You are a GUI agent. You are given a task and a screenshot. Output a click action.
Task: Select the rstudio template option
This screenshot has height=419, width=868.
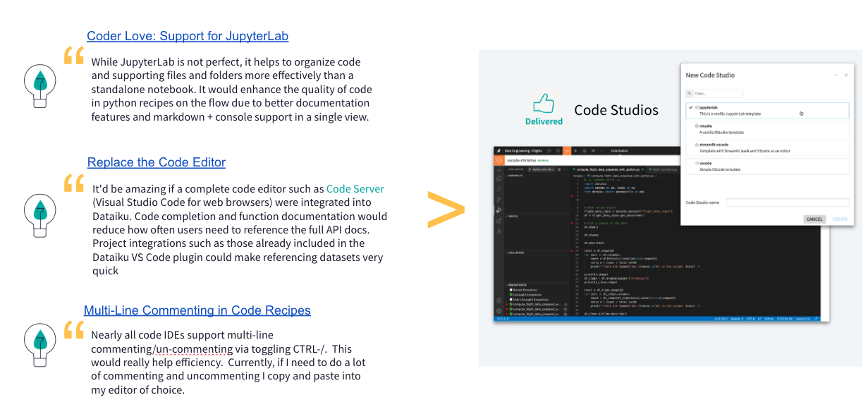click(767, 128)
